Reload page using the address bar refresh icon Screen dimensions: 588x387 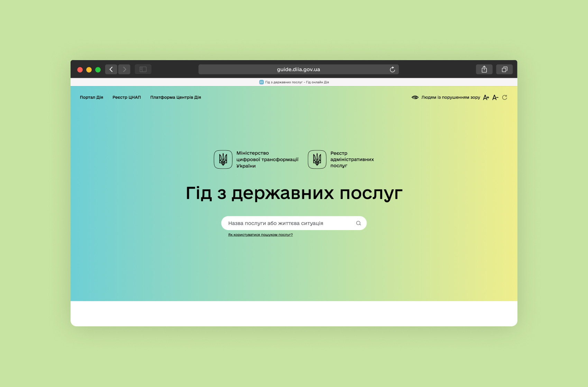(392, 69)
